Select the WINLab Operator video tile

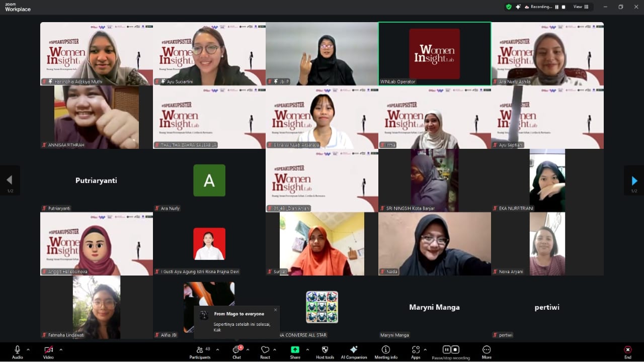pyautogui.click(x=435, y=54)
